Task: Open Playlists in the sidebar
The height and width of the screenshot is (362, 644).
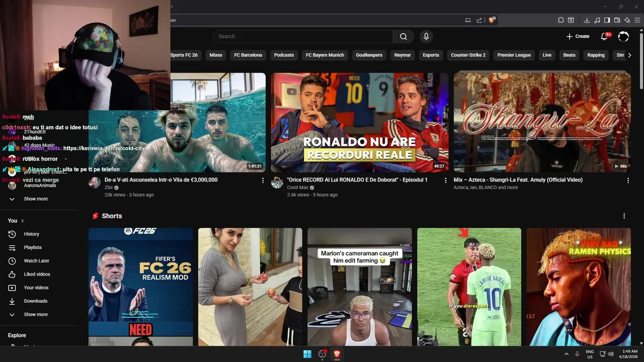Action: (33, 247)
